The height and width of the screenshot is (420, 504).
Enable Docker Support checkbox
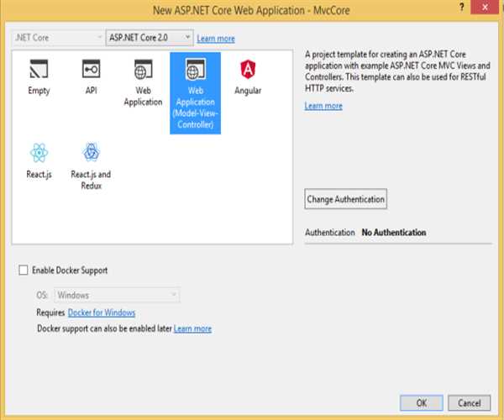click(23, 270)
